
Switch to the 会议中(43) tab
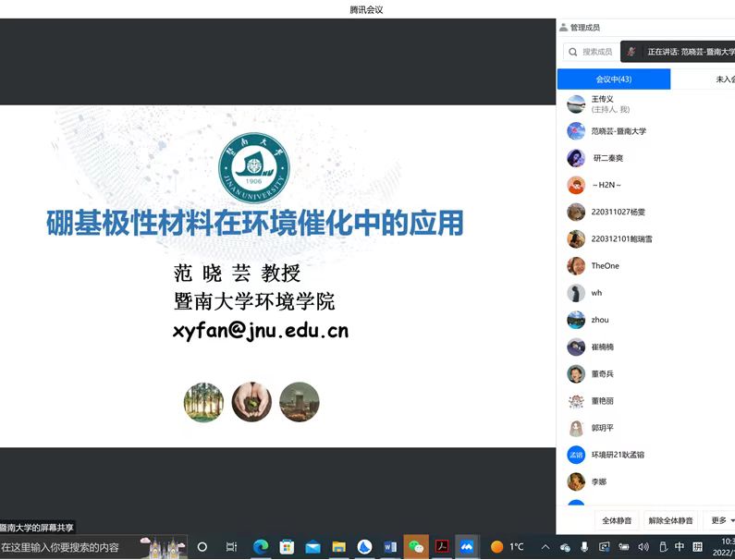tap(614, 79)
